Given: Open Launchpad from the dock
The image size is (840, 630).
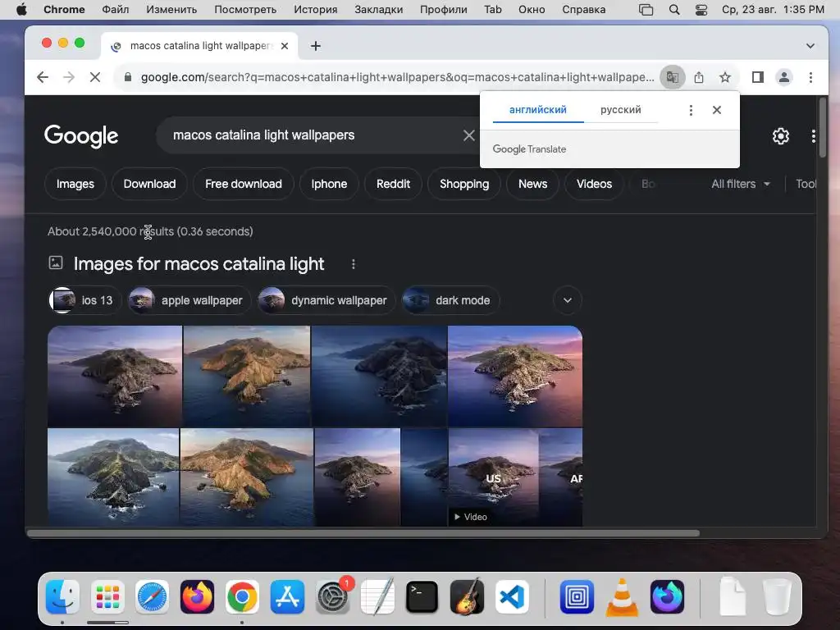Looking at the screenshot, I should coord(107,596).
